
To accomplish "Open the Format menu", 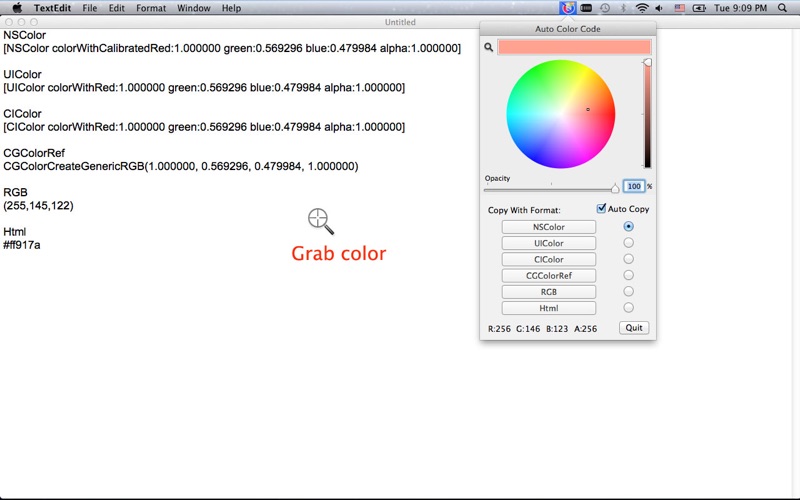I will (151, 8).
